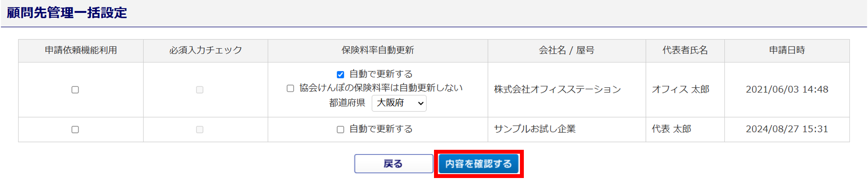Check 申請依頼機能利用 for サンプルお試し企業
Image resolution: width=868 pixels, height=188 pixels.
tap(75, 129)
